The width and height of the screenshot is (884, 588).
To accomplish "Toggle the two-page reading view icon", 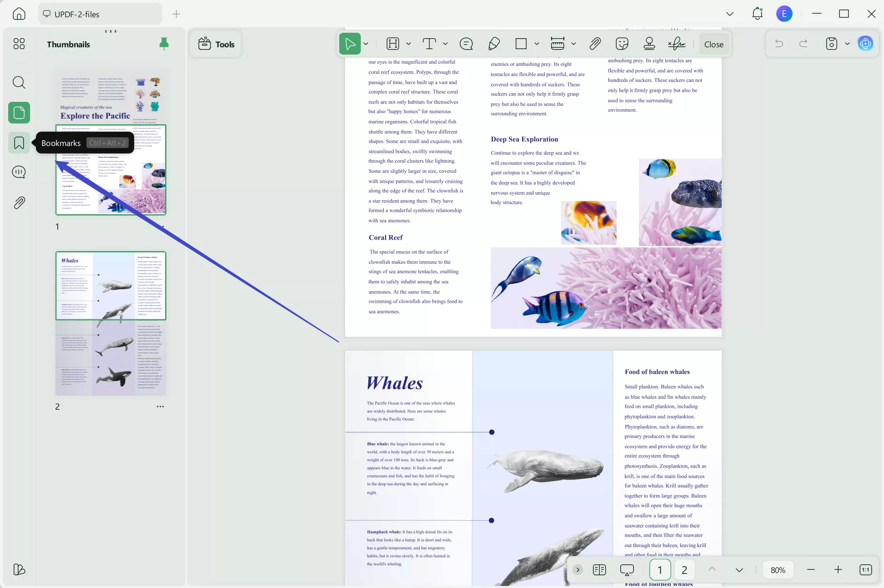I will 599,570.
